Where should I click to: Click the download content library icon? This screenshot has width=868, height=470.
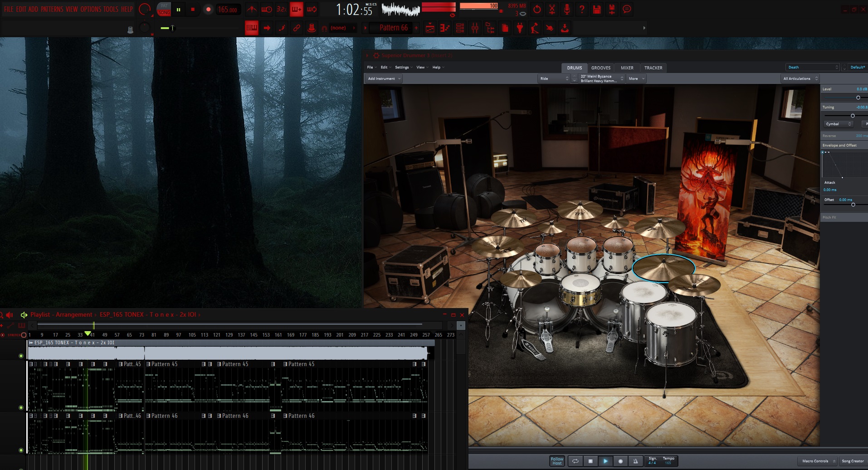tap(565, 28)
